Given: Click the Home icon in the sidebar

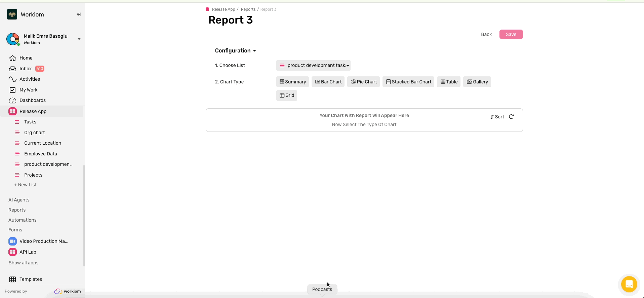Looking at the screenshot, I should (x=12, y=58).
